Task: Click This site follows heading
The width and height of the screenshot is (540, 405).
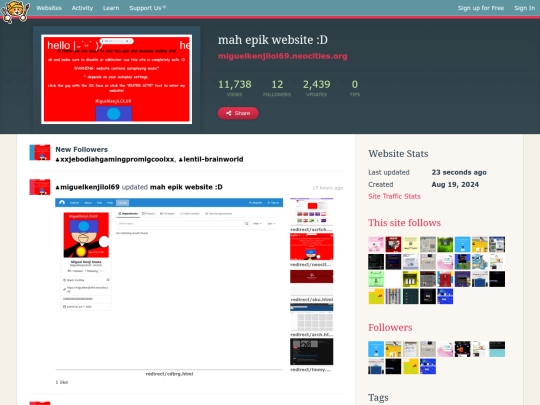Action: (x=404, y=223)
